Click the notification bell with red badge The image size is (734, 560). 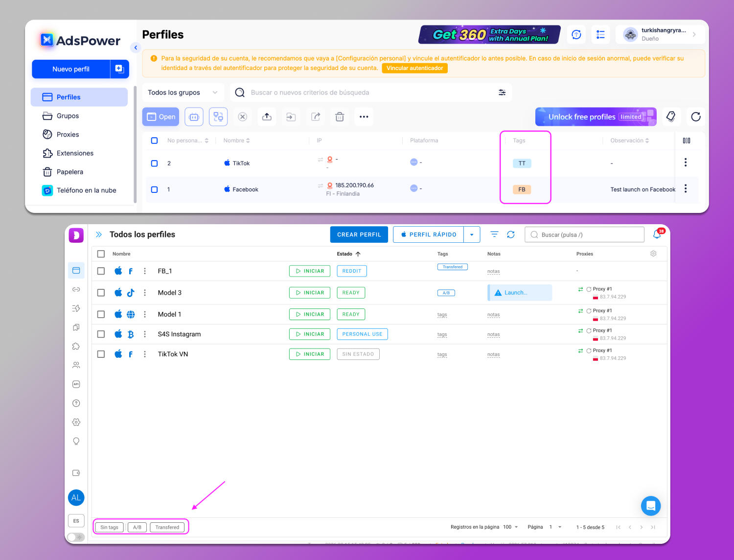tap(657, 234)
